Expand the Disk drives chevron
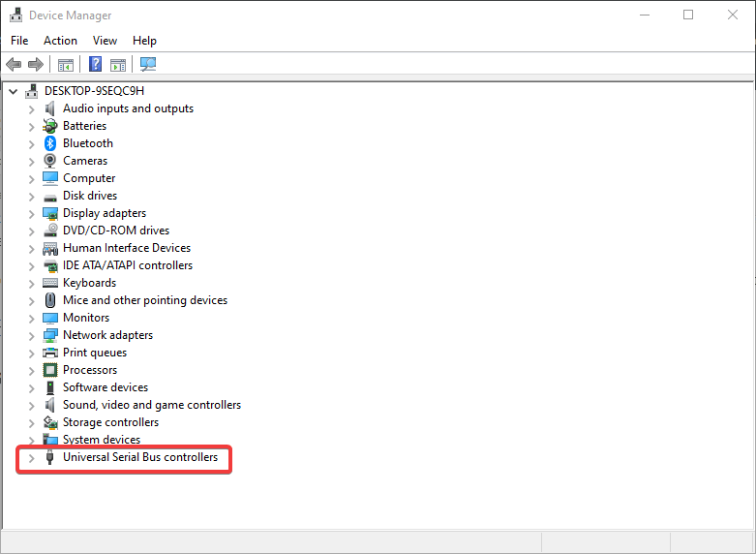The width and height of the screenshot is (756, 554). (x=31, y=197)
